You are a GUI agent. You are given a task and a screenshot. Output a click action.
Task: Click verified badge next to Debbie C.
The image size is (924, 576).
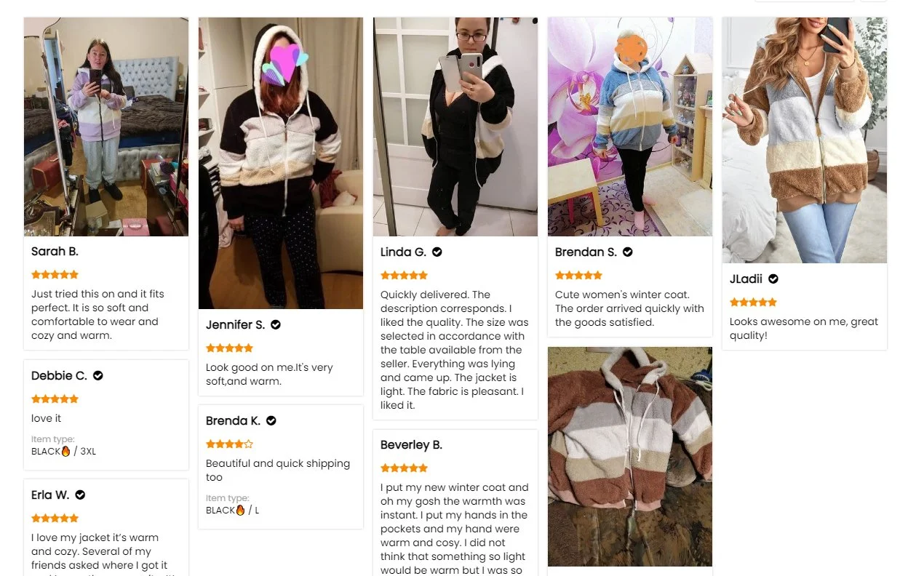98,375
